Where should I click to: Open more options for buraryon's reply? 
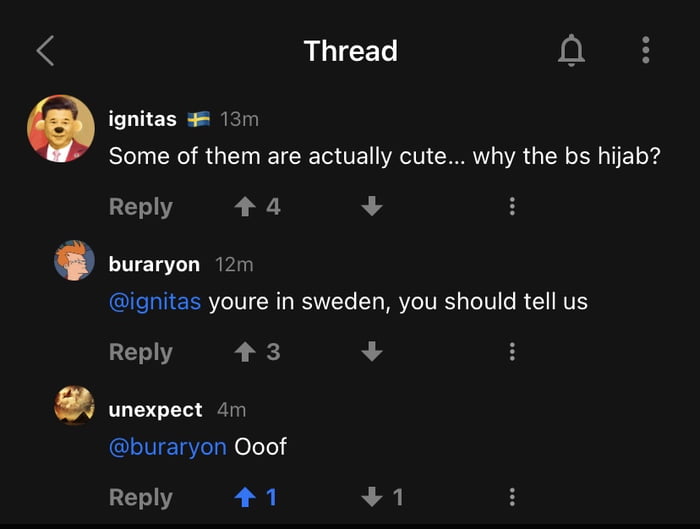[512, 352]
